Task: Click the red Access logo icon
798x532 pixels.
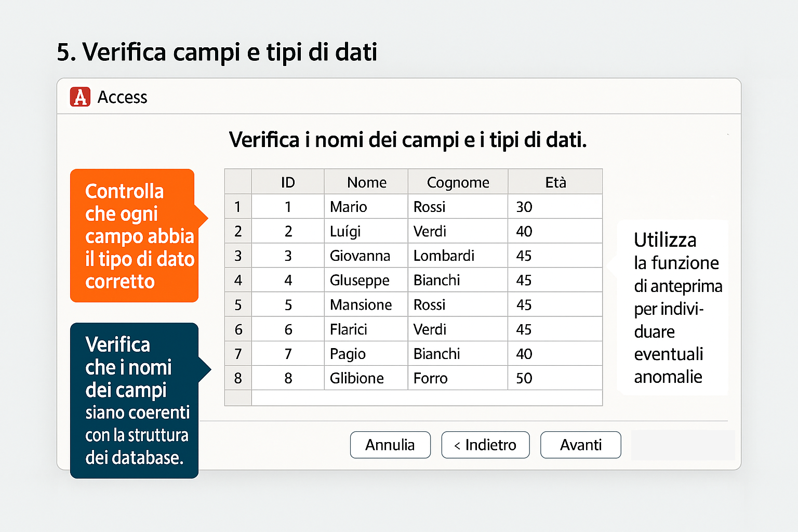Action: (80, 97)
